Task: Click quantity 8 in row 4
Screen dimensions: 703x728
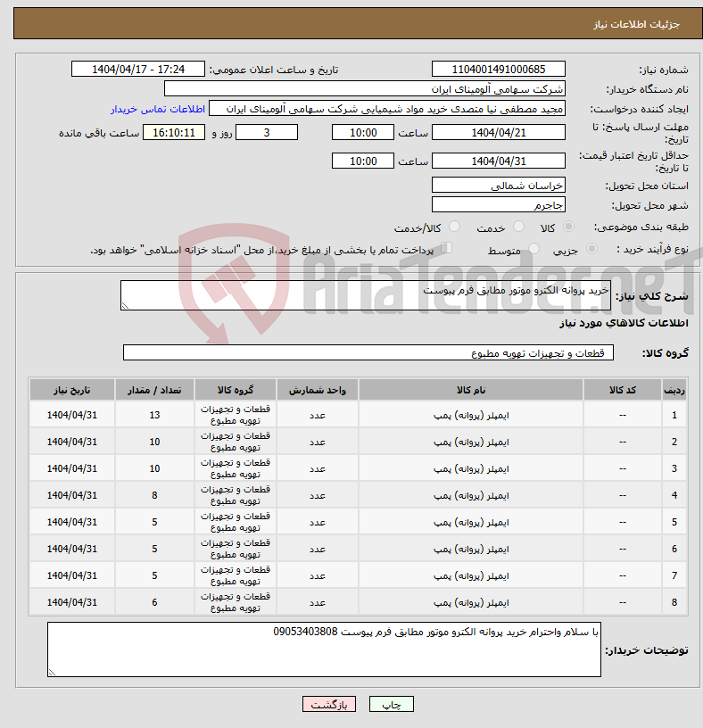Action: point(154,495)
